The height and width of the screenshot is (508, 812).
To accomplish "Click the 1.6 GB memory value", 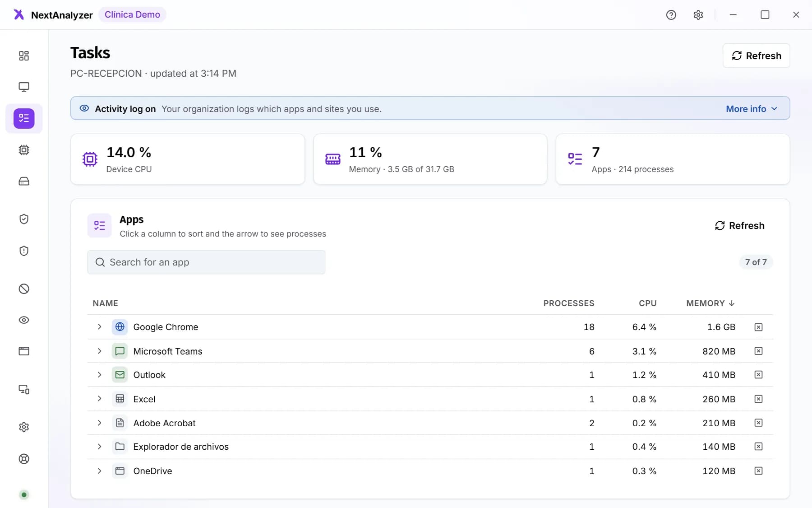I will [x=721, y=327].
